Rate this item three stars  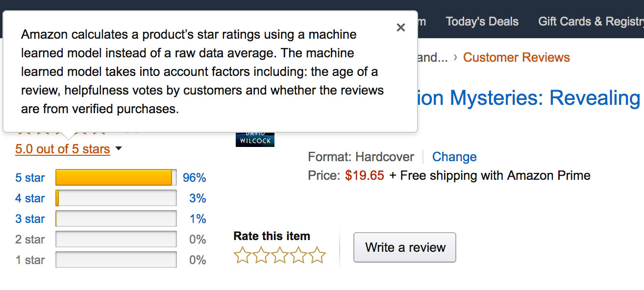[x=279, y=255]
